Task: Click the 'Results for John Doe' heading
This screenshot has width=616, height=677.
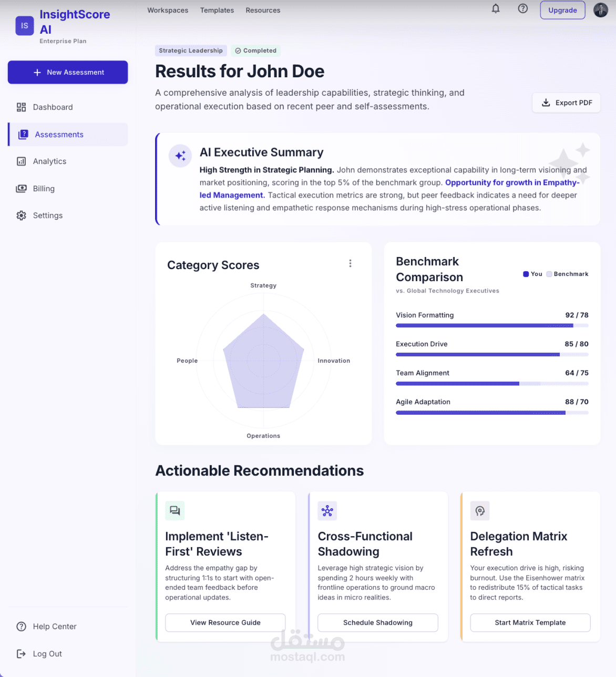Action: pos(240,71)
